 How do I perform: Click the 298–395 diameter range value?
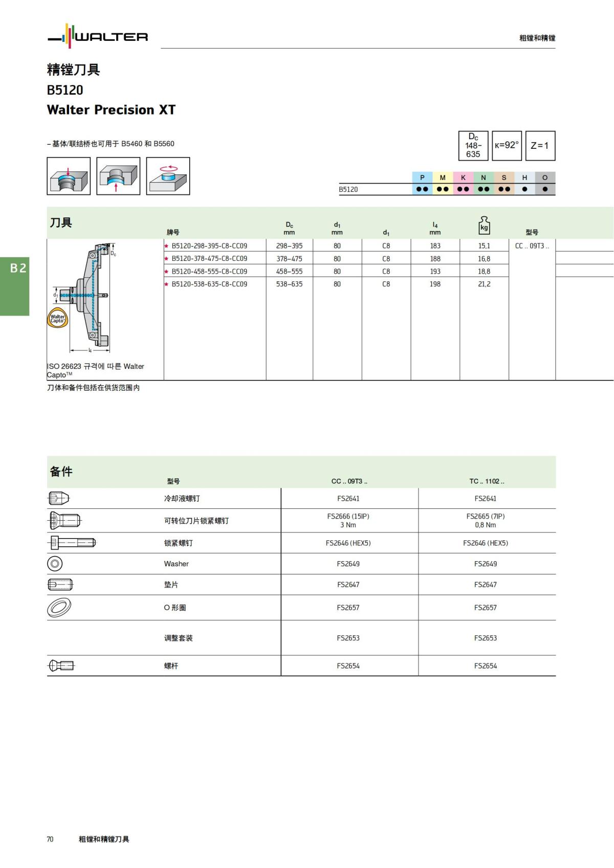[289, 246]
